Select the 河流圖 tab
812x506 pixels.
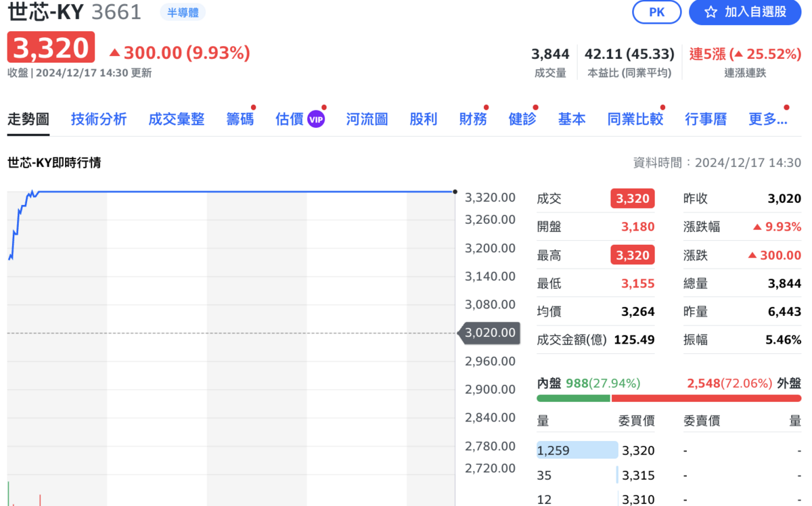pyautogui.click(x=366, y=118)
